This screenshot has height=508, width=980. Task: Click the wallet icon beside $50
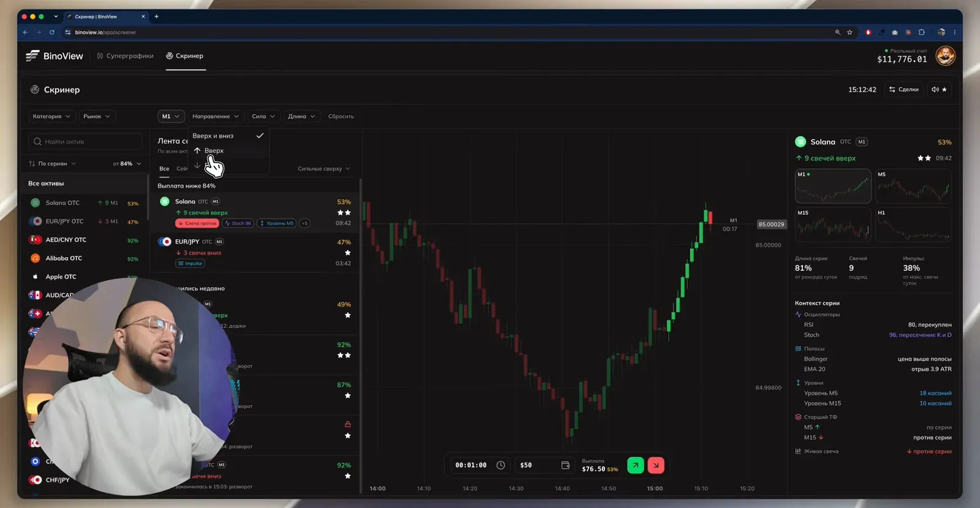tap(565, 465)
